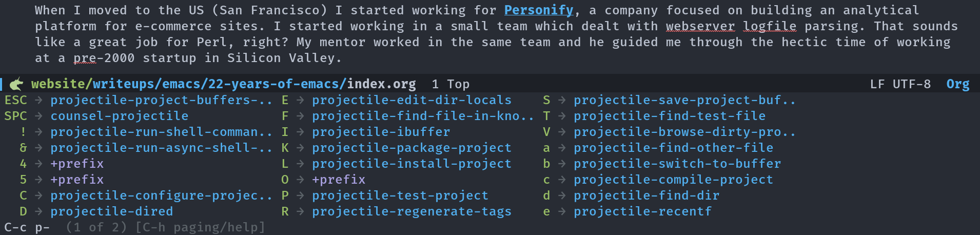
Task: Click projectile-dired command entry
Action: point(111,211)
